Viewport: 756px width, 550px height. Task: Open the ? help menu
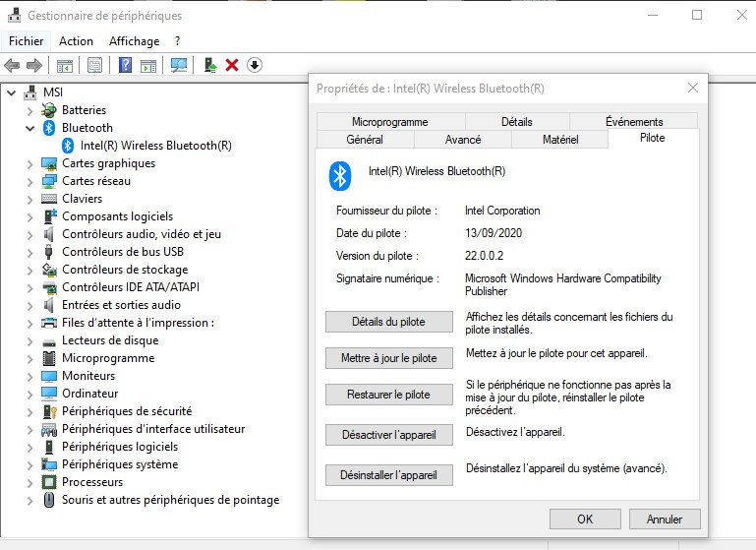coord(177,41)
